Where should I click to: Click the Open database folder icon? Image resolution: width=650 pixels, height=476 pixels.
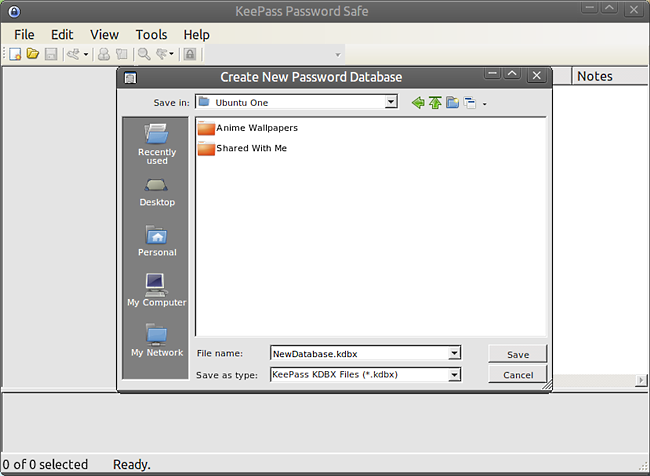(33, 54)
